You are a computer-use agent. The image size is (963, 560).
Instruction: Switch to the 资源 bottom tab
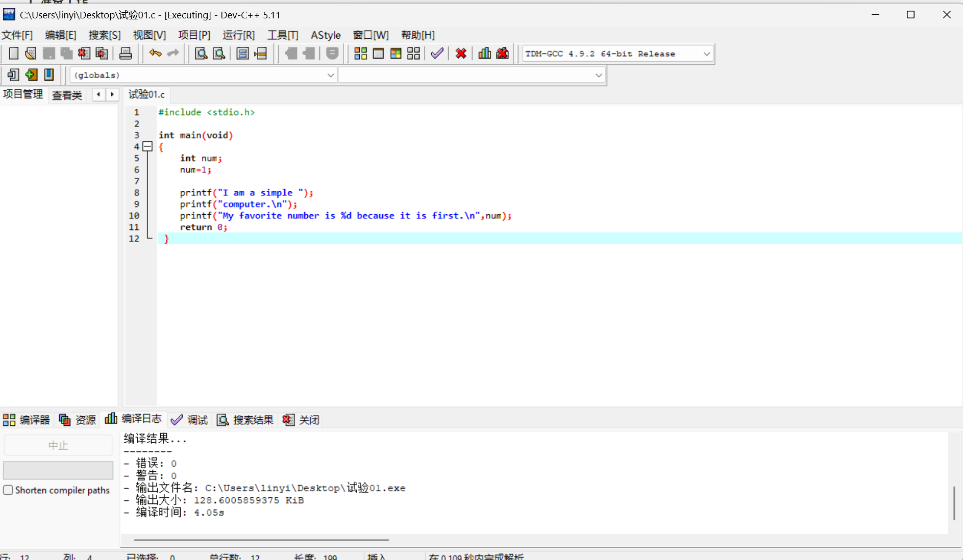[x=78, y=420]
